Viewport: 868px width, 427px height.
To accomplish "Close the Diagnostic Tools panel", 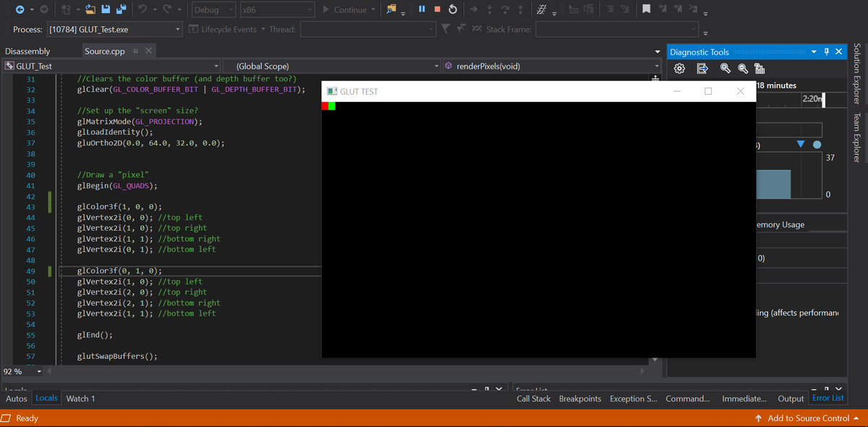I will coord(839,51).
